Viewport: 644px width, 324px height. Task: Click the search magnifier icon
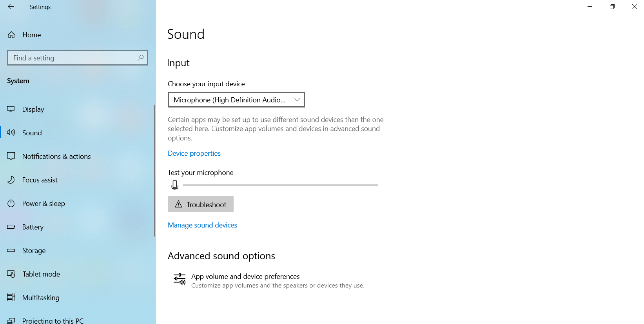point(140,58)
